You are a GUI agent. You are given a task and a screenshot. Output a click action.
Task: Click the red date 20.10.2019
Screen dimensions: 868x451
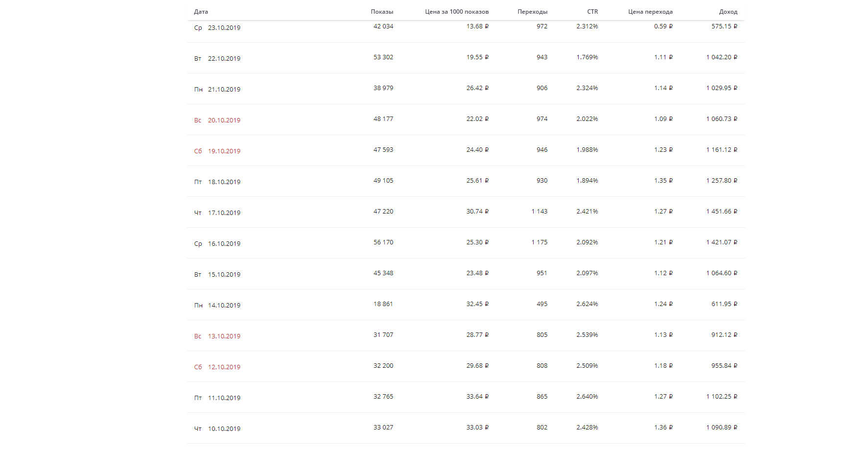point(224,120)
